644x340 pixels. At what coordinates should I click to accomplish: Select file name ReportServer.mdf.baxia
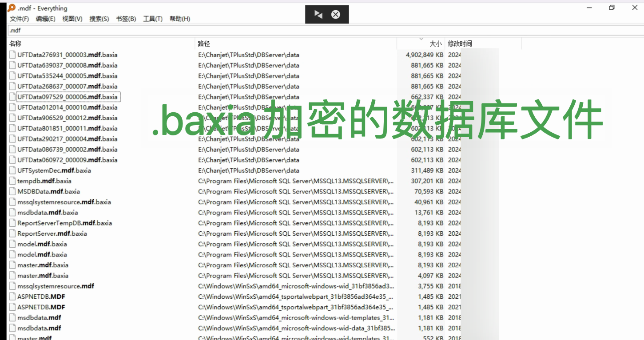(52, 233)
